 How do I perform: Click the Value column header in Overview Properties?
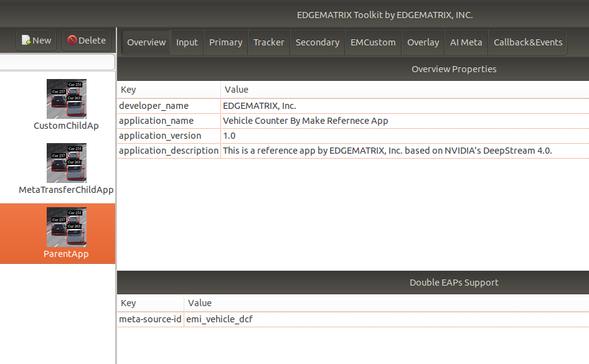(x=405, y=90)
